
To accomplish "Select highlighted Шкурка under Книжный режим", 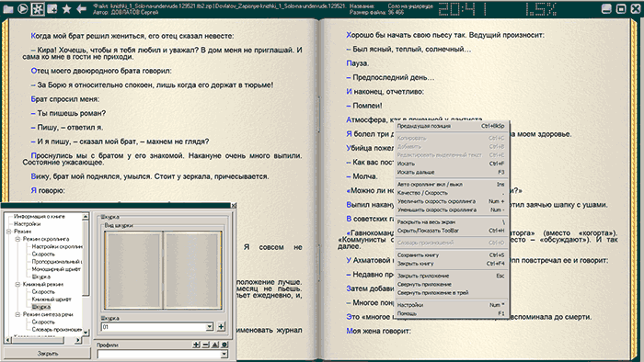I will (41, 307).
